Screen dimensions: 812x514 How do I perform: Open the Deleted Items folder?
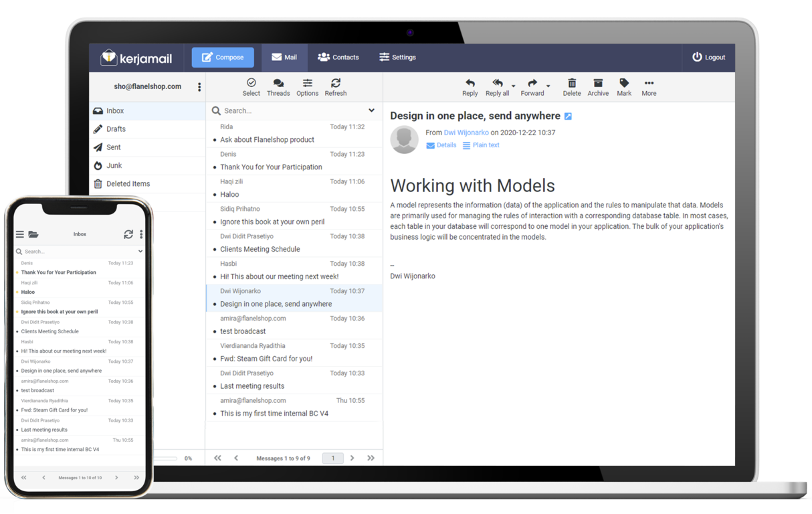(147, 183)
